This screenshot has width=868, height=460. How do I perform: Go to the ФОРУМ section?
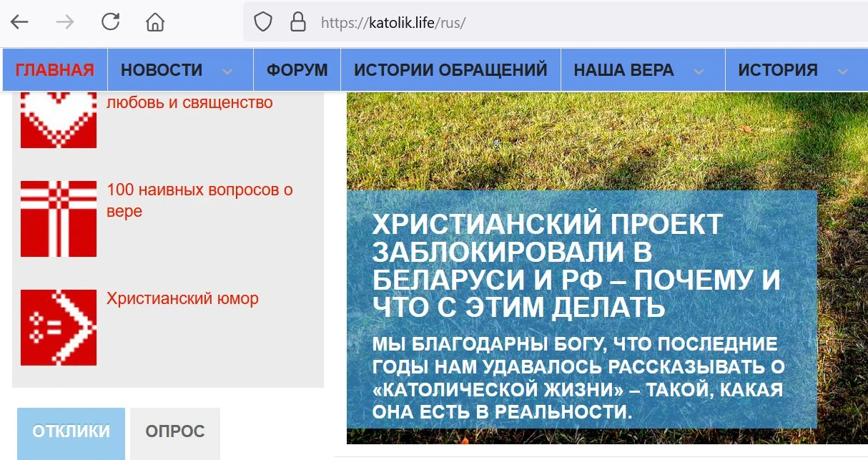coord(297,70)
